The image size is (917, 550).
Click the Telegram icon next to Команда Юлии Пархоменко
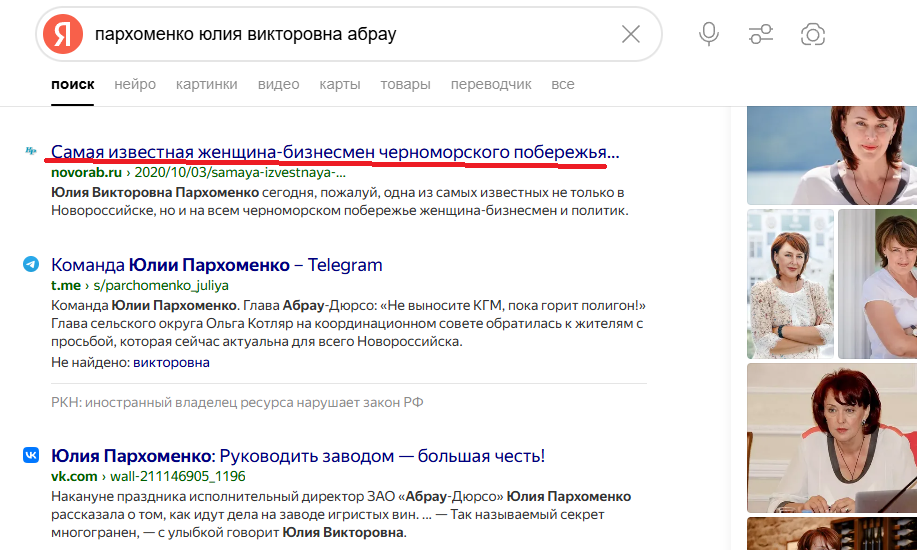click(31, 264)
